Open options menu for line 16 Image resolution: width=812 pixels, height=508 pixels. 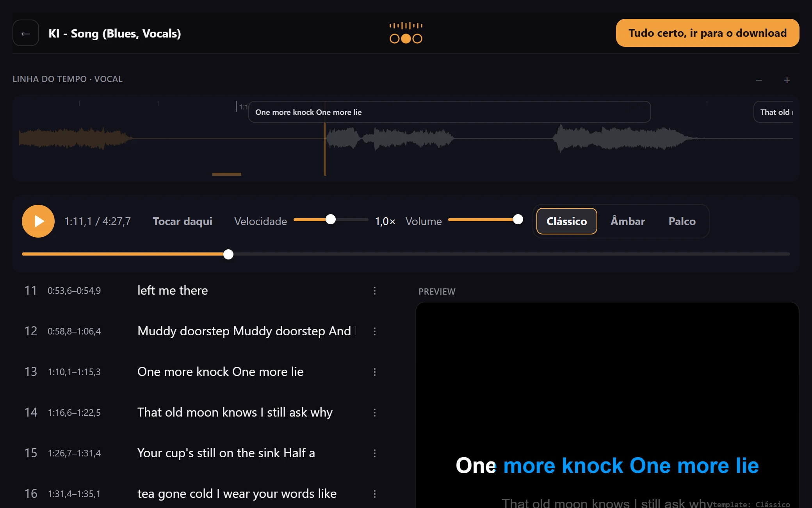click(375, 494)
